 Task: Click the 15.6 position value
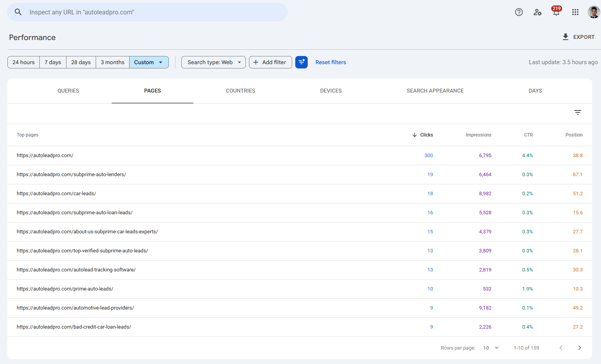coord(578,213)
